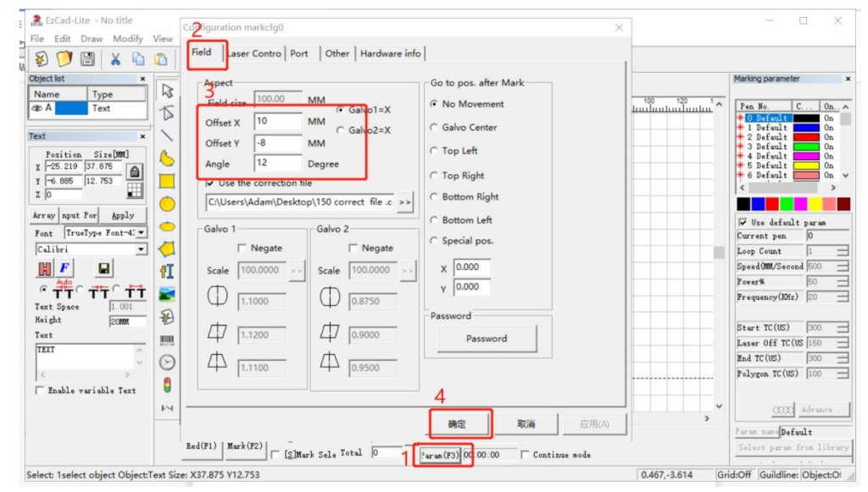Image resolution: width=868 pixels, height=492 pixels.
Task: Select the yellow rectangle draw tool
Action: [167, 180]
